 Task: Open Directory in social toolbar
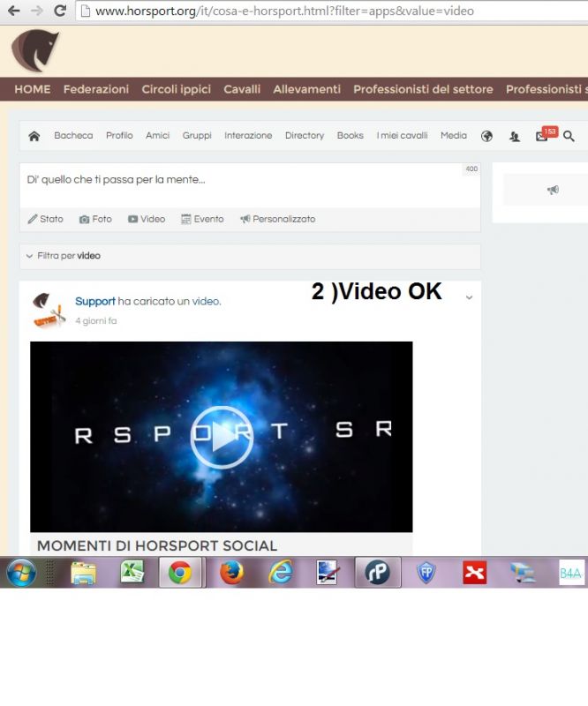[x=305, y=136]
